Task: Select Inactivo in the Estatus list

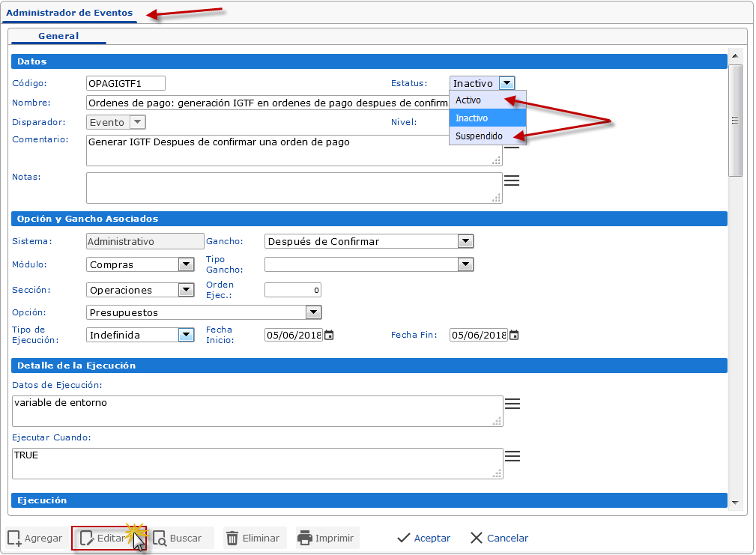Action: 488,118
